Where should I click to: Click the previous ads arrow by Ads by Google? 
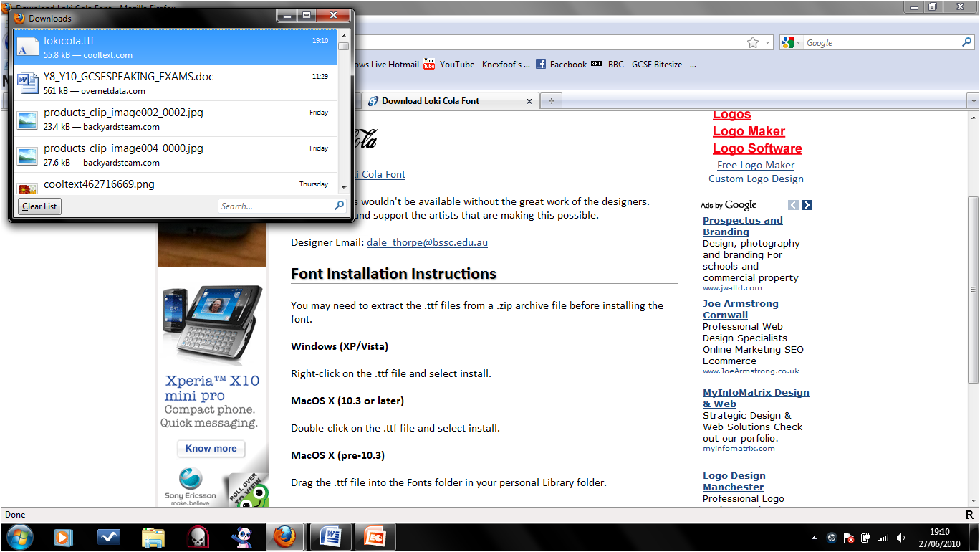point(793,205)
